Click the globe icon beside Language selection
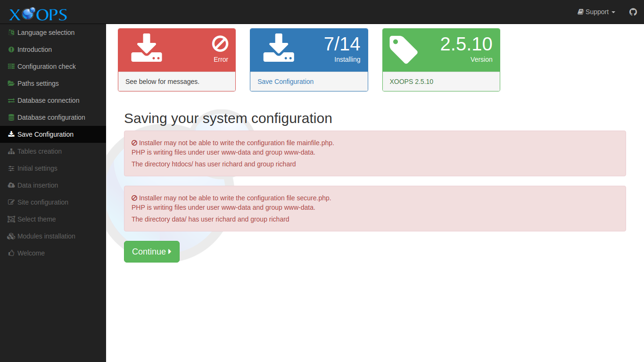644x362 pixels. point(10,33)
